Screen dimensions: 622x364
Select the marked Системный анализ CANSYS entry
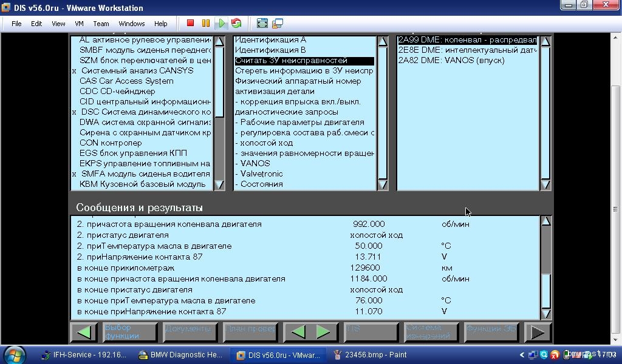coord(137,70)
